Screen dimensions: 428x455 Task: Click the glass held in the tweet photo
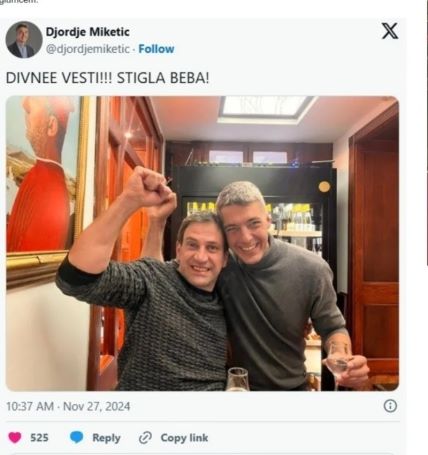(x=337, y=363)
